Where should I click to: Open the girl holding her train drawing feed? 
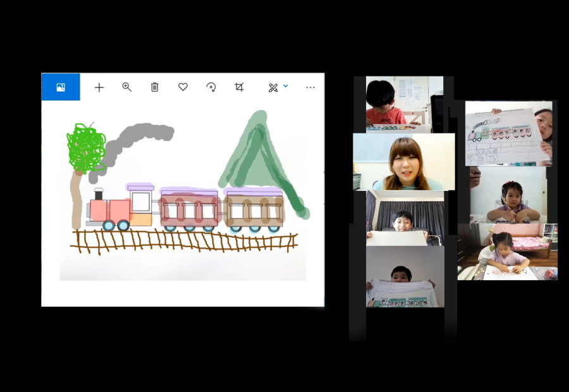tap(508, 134)
